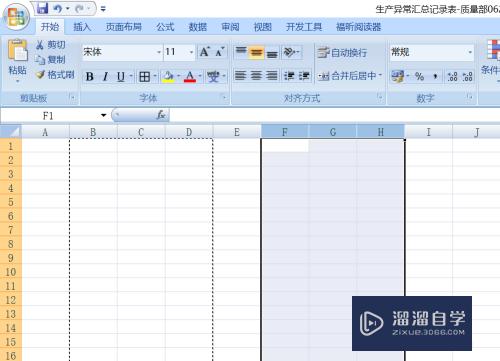Increase font size with the large A

[204, 52]
